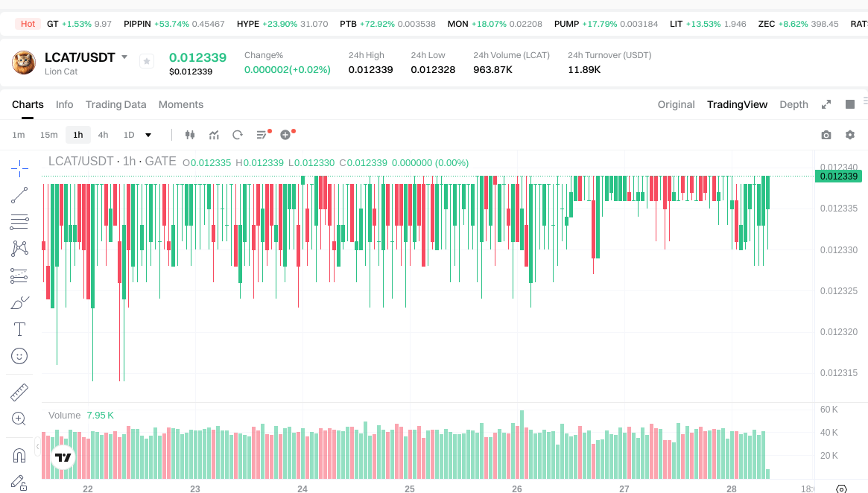Viewport: 868px width, 493px height.
Task: Select the ruler measure tool
Action: point(19,392)
